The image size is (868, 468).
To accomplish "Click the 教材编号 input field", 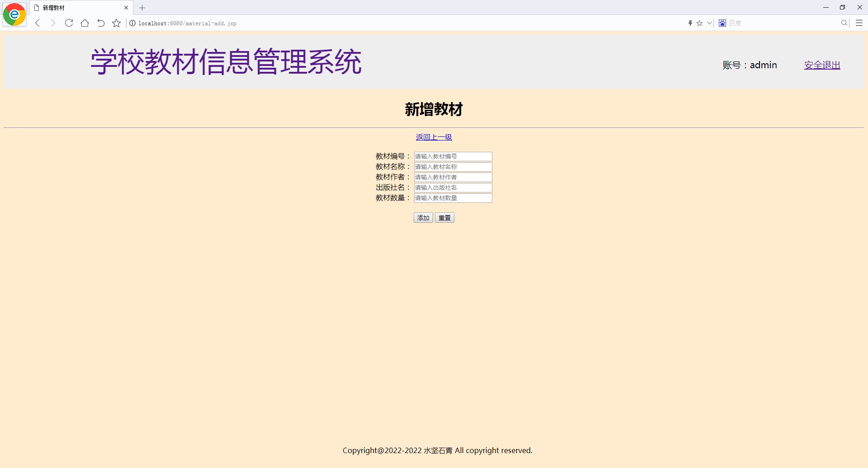I will pyautogui.click(x=453, y=156).
